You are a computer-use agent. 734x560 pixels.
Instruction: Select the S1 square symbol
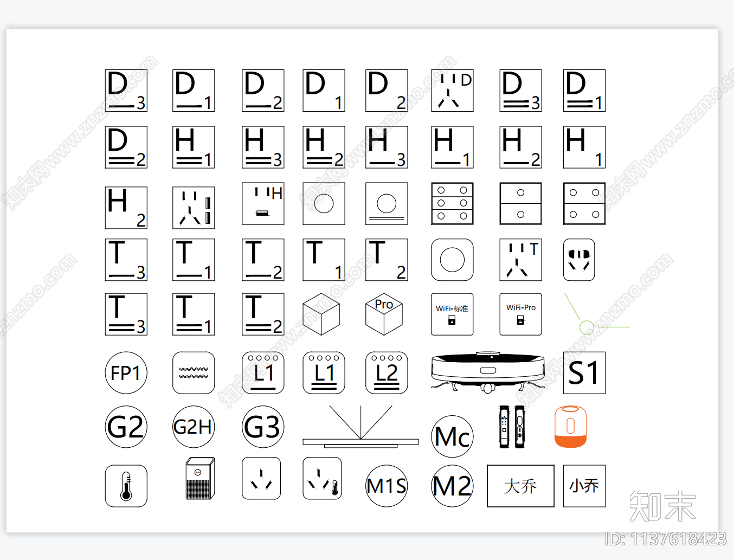(x=584, y=373)
